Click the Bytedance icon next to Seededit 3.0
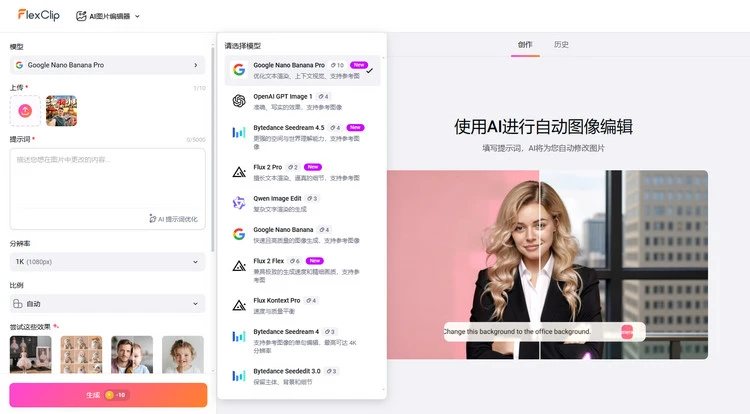750x414 pixels. point(239,376)
